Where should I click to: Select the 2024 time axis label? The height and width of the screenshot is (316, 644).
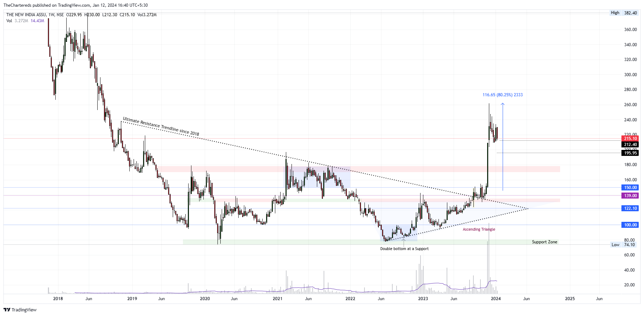(496, 299)
